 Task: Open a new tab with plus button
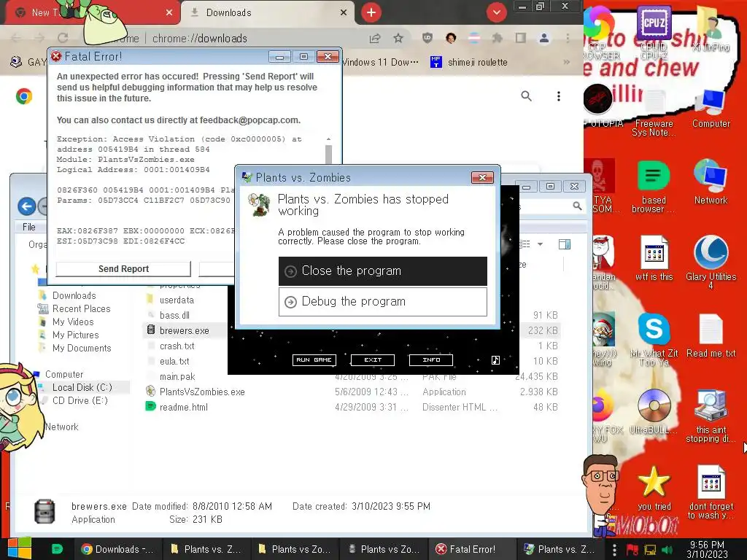pyautogui.click(x=371, y=12)
